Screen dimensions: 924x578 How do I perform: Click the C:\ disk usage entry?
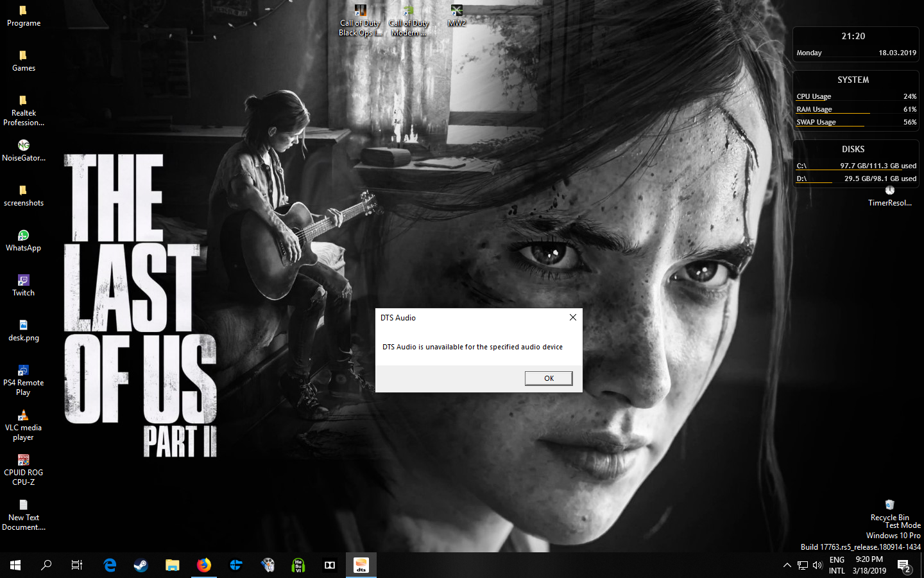[856, 166]
